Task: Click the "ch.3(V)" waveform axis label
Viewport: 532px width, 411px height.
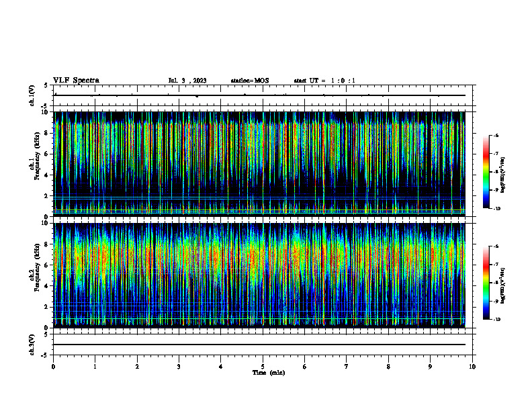Action: pos(32,345)
